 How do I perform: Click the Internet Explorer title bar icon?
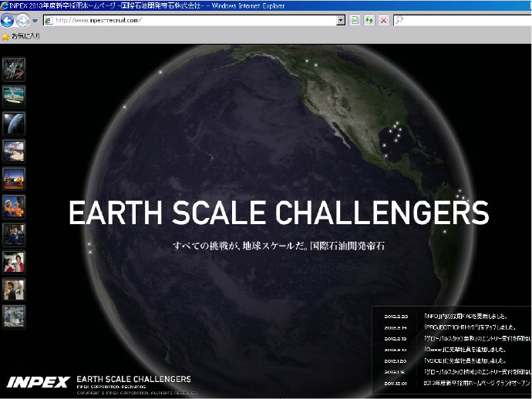point(5,5)
